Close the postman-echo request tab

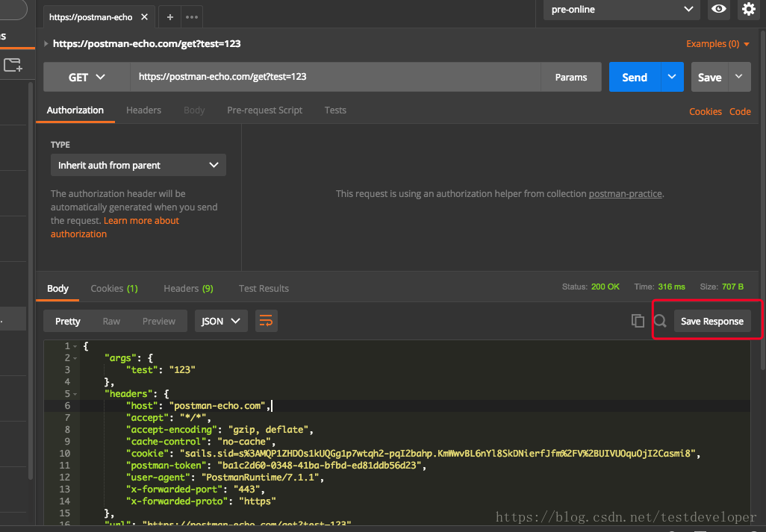[144, 17]
